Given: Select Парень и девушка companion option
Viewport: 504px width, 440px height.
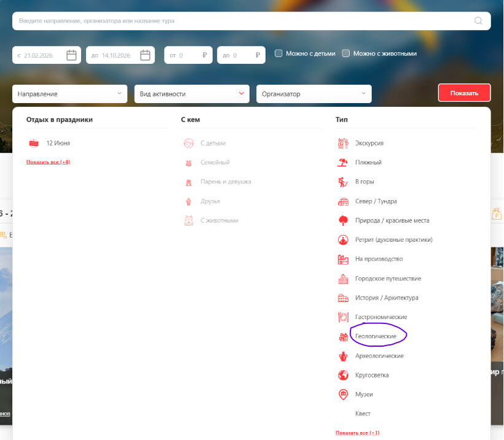Looking at the screenshot, I should pyautogui.click(x=226, y=182).
